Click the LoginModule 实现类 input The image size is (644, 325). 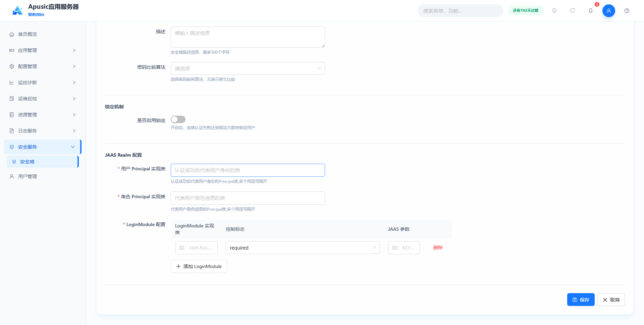click(x=196, y=248)
